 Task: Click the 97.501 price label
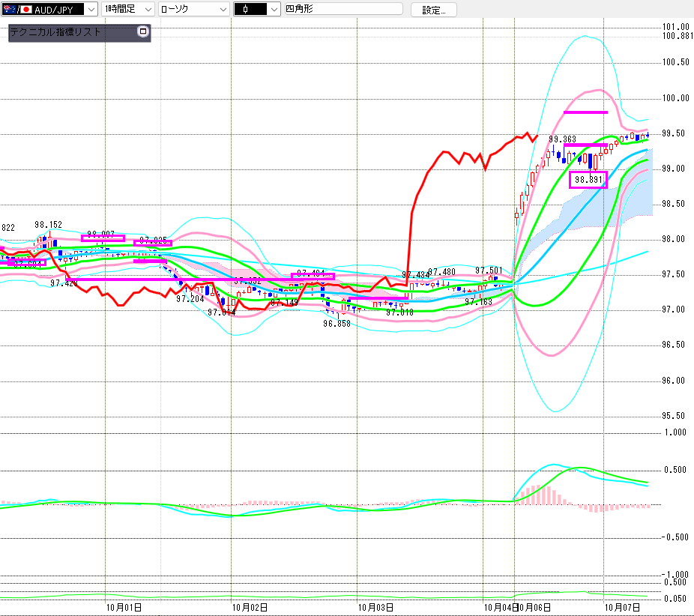[x=489, y=271]
